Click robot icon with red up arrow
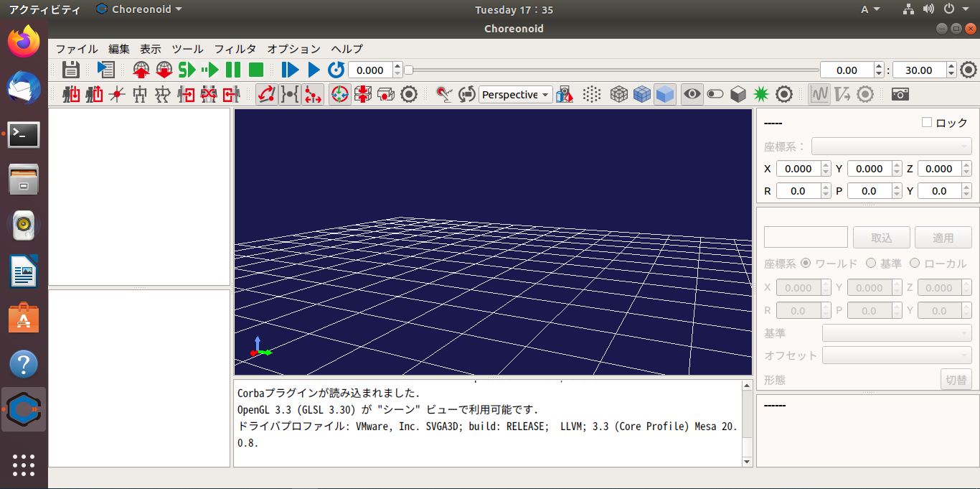This screenshot has width=980, height=489. pyautogui.click(x=94, y=94)
